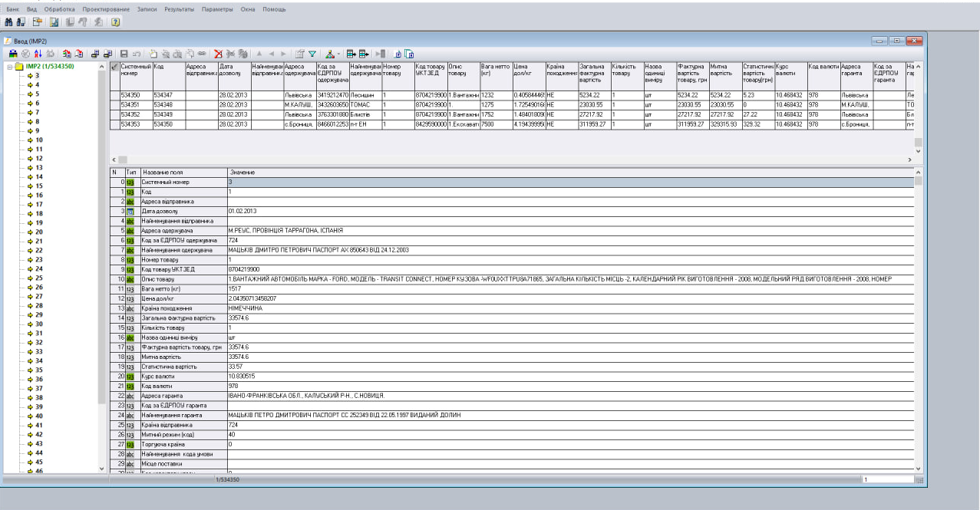
Task: Open dropdown arrow beside hierarchy tree icon
Action: point(338,54)
